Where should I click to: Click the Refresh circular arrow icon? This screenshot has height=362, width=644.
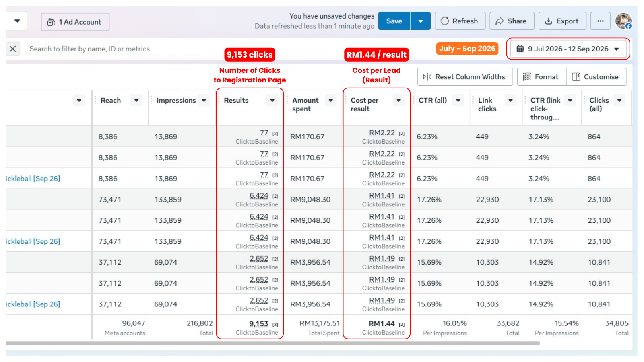click(x=444, y=21)
